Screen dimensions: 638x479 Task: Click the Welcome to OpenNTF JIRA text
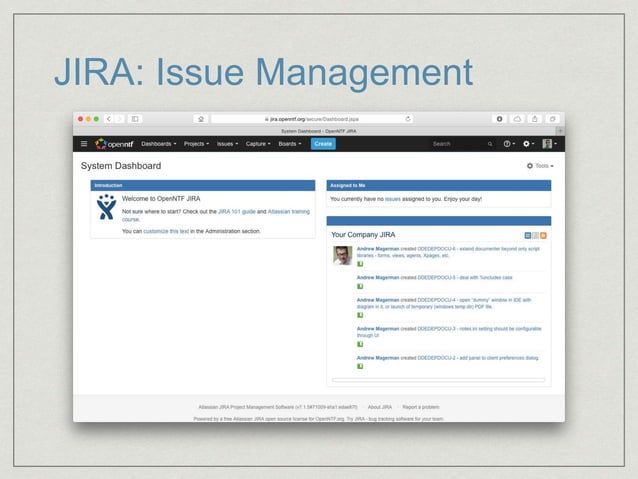[x=161, y=199]
